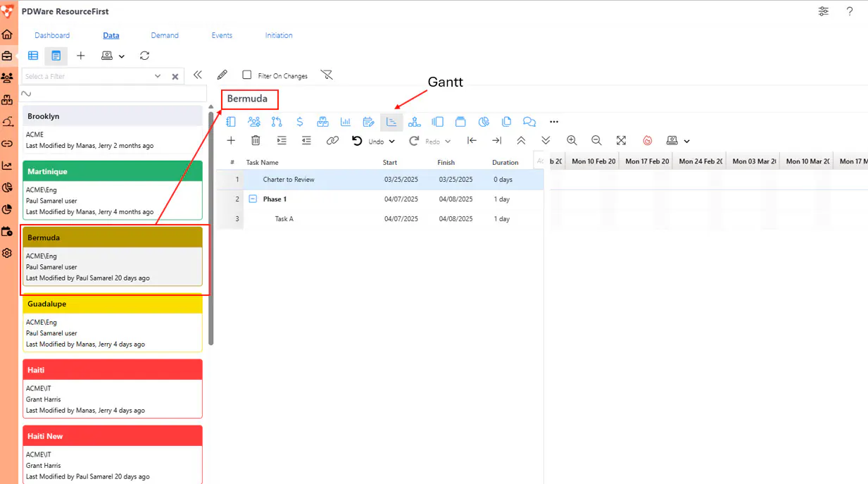Open the pie chart icon in project toolbar

click(x=484, y=122)
